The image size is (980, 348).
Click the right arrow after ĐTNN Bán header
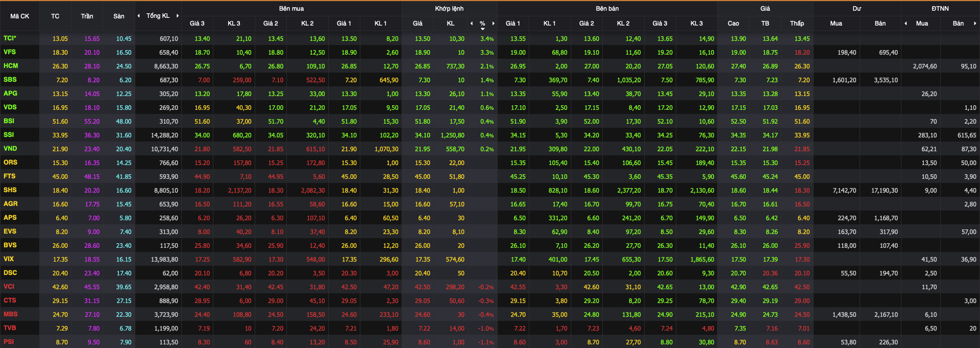tap(975, 24)
